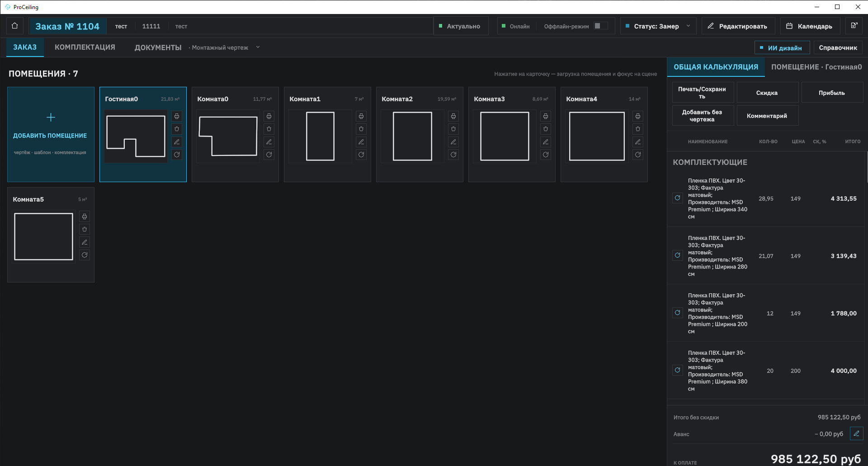The height and width of the screenshot is (466, 868).
Task: Click the Заказ № 1104 title
Action: tap(67, 26)
